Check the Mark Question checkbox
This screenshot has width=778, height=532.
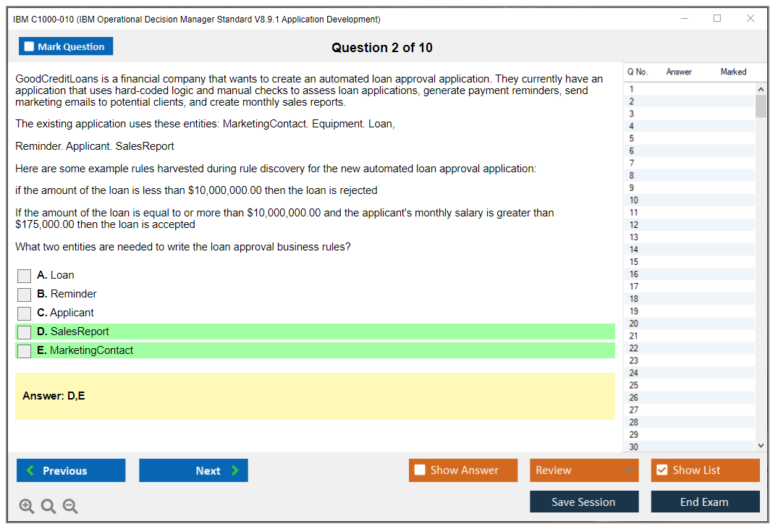click(29, 47)
